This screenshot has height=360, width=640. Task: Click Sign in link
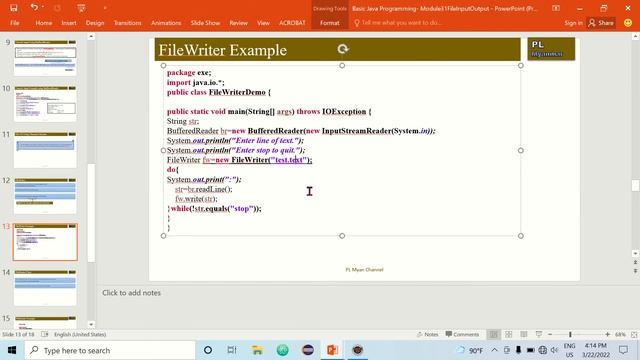573,23
